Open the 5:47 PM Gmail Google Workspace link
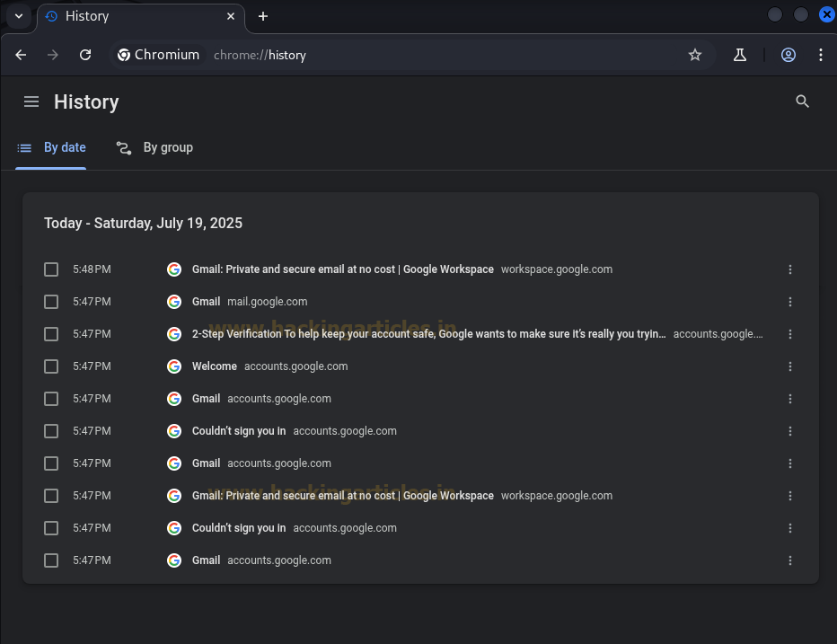 click(x=343, y=496)
